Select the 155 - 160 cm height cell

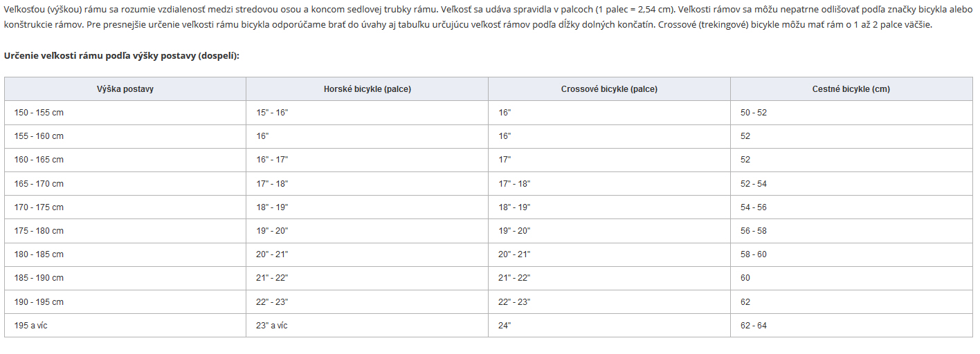tap(125, 136)
